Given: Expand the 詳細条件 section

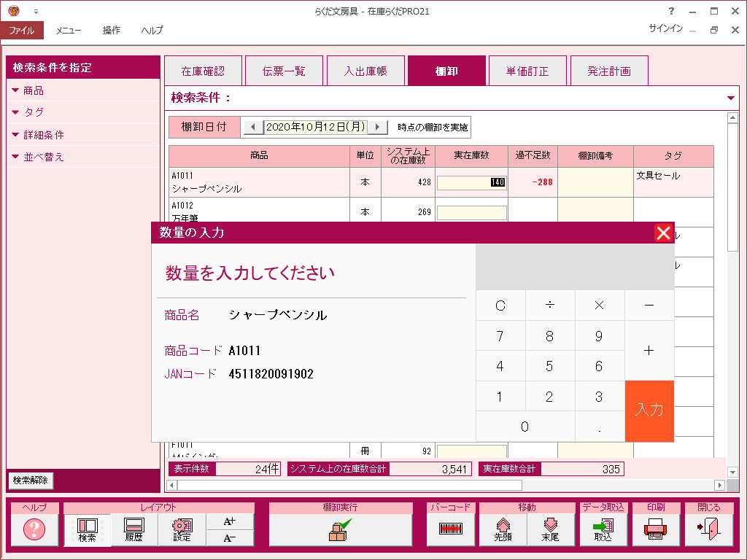Looking at the screenshot, I should [x=43, y=135].
